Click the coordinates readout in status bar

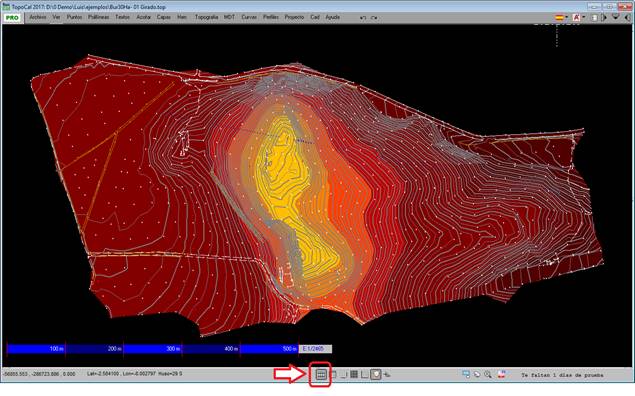39,374
